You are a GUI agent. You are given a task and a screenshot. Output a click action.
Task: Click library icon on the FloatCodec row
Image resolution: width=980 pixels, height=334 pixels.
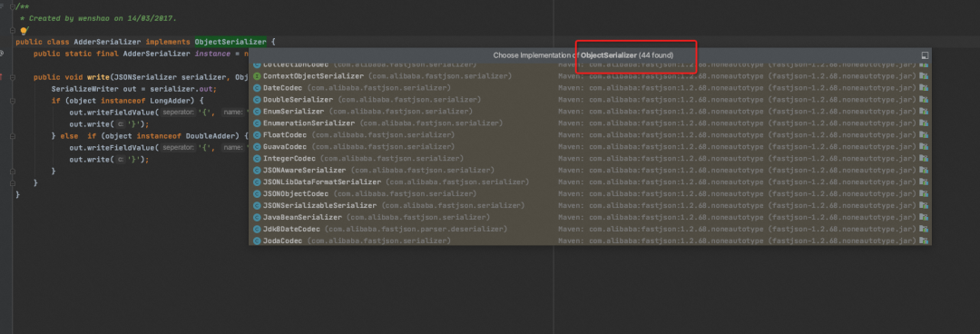(924, 135)
